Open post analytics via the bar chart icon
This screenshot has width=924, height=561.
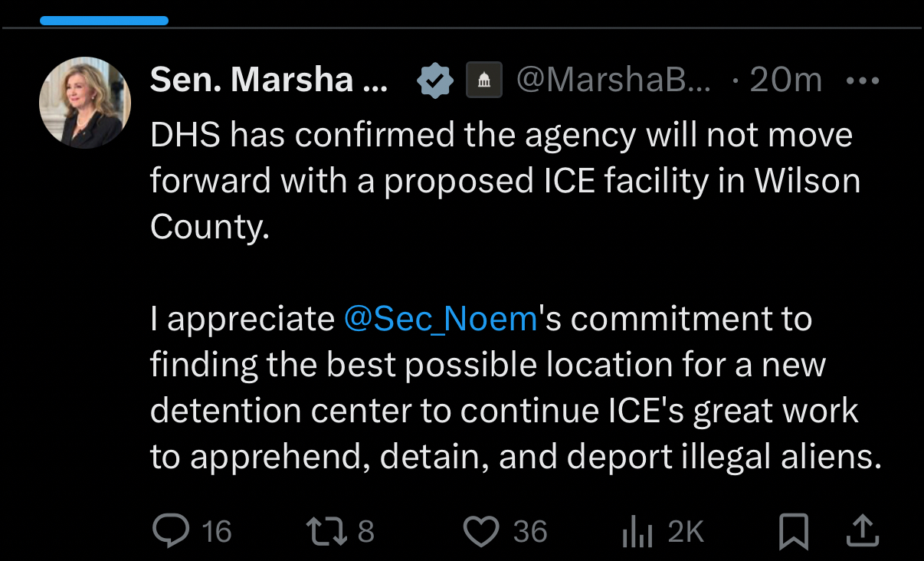tap(637, 530)
